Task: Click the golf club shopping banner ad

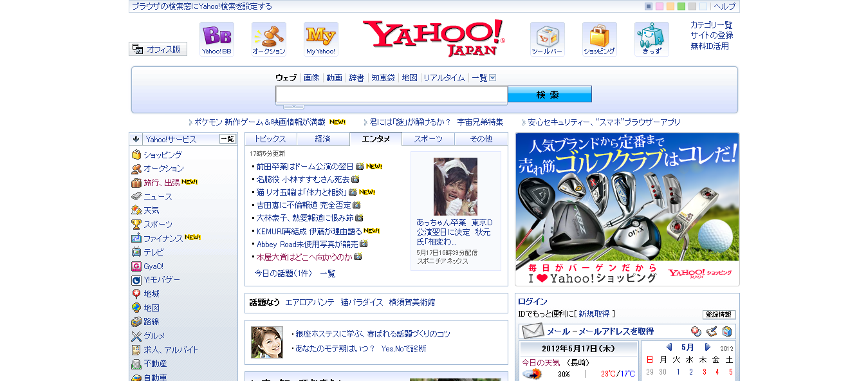Action: (627, 209)
